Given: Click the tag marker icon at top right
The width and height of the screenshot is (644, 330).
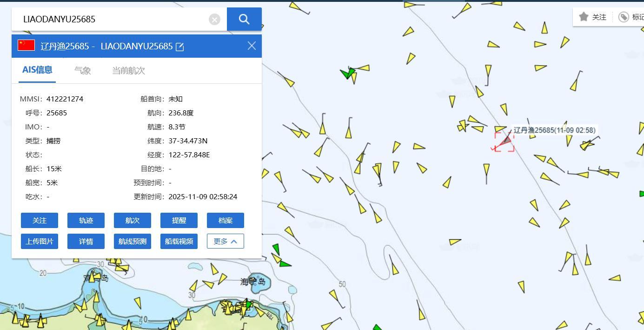Looking at the screenshot, I should click(624, 17).
